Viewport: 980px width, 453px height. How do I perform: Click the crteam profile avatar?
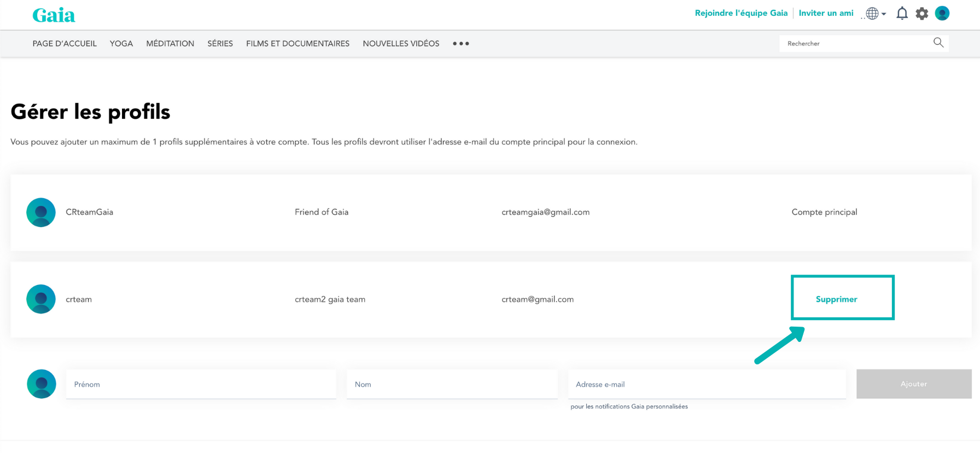[41, 299]
